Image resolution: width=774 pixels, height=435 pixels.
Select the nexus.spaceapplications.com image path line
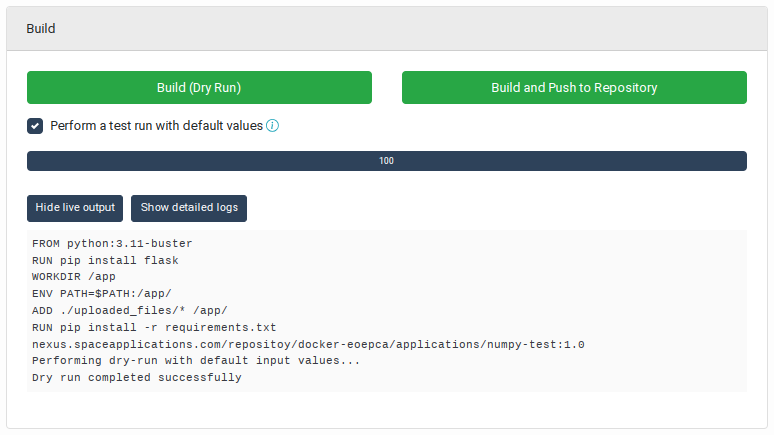[x=308, y=344]
